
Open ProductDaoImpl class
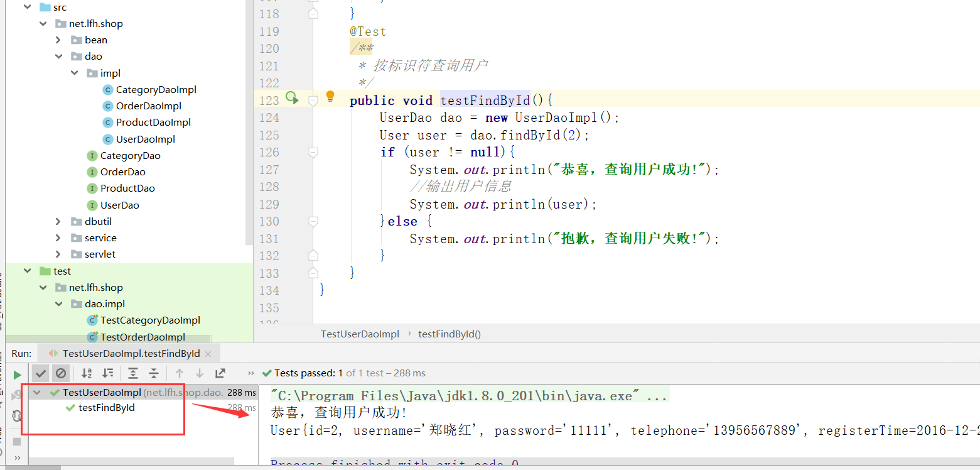pos(153,123)
